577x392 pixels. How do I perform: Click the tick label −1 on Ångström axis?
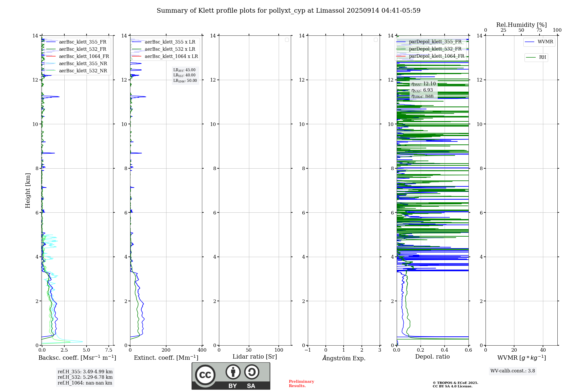[308, 350]
